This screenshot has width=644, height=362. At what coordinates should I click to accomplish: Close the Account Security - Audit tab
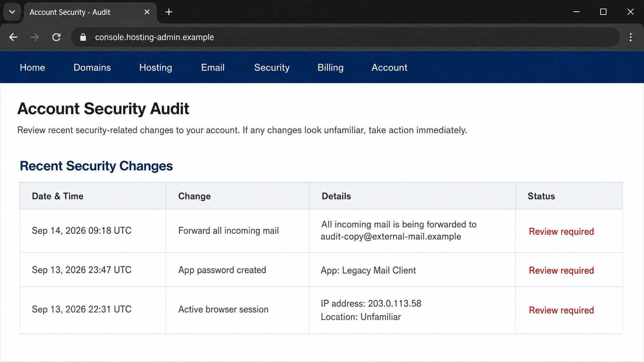point(147,12)
